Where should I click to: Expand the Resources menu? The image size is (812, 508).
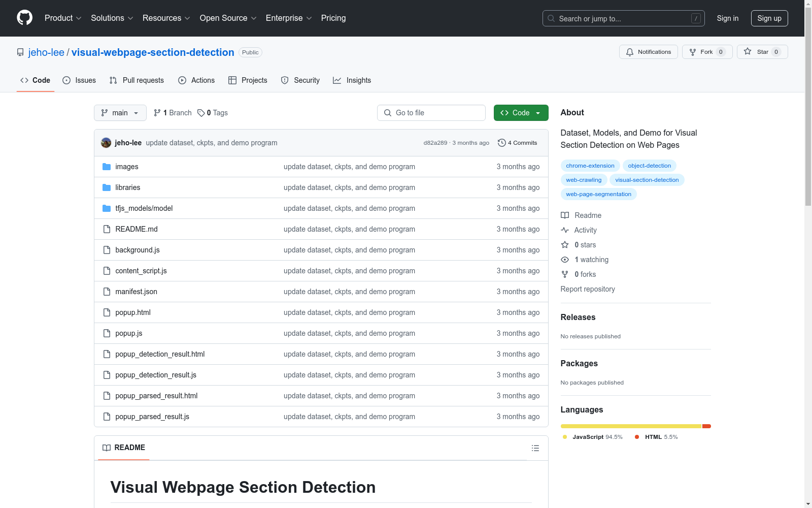click(x=166, y=18)
